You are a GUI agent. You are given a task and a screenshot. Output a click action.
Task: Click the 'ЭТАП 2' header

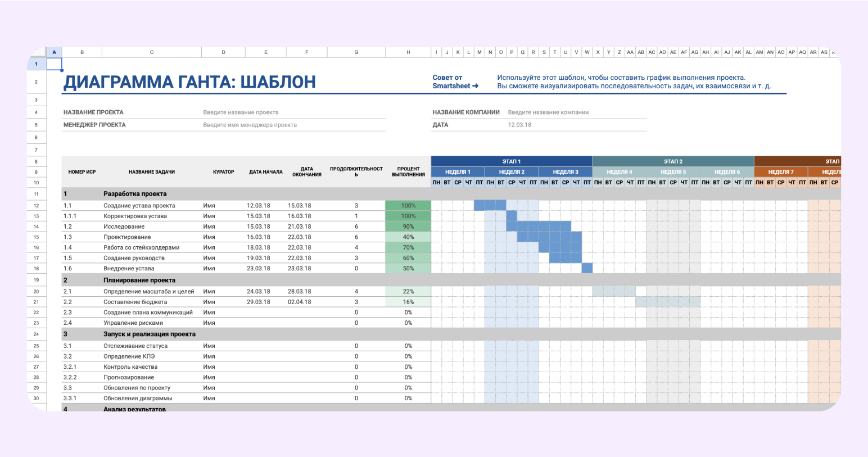(x=673, y=161)
